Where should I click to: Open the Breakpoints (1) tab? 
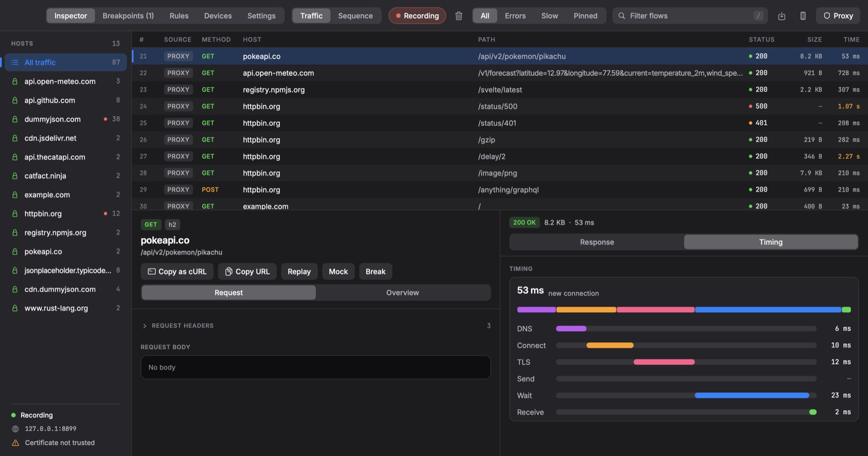coord(128,15)
